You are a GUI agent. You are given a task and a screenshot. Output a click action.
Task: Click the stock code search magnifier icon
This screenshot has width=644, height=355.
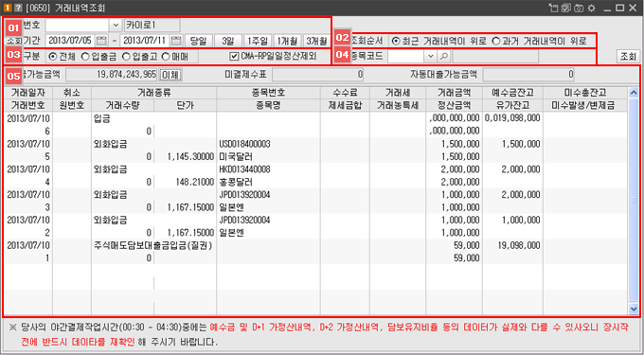[x=443, y=56]
